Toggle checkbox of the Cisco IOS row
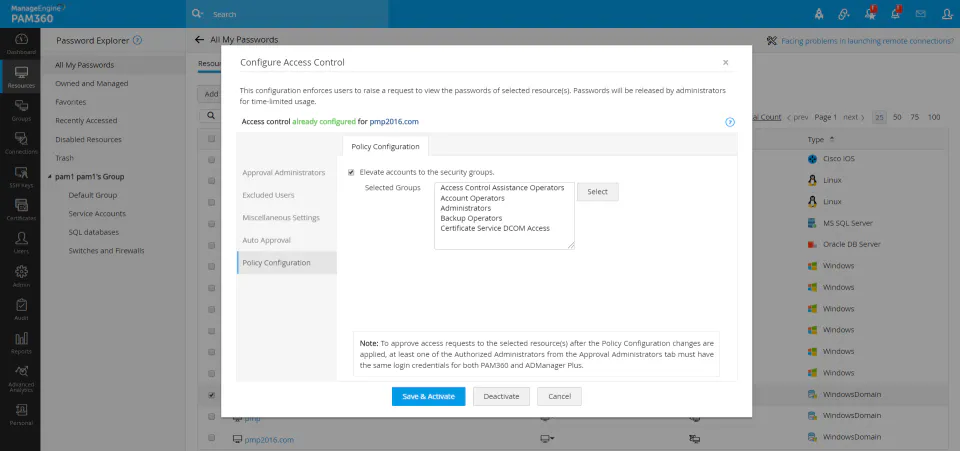 [211, 159]
